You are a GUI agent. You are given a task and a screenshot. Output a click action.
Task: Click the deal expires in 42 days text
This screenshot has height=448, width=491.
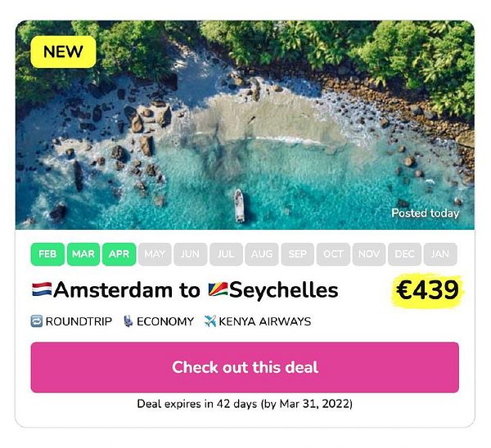pos(245,404)
